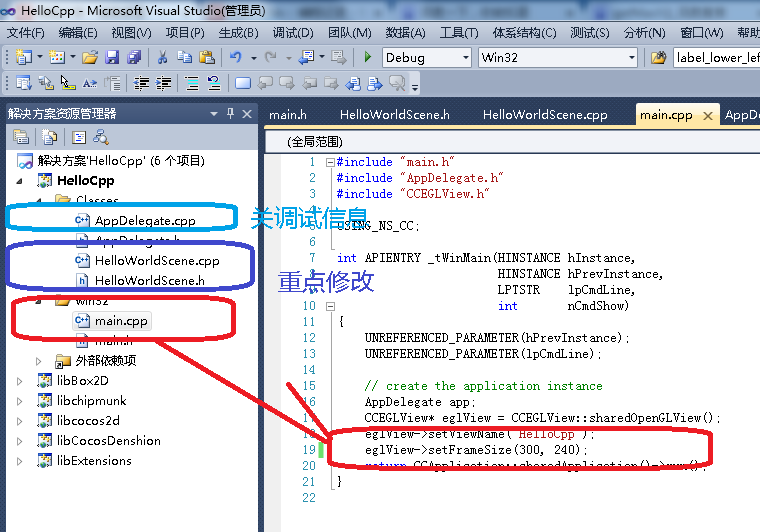The width and height of the screenshot is (760, 532).
Task: Expand the libchipmunk project
Action: click(x=19, y=401)
